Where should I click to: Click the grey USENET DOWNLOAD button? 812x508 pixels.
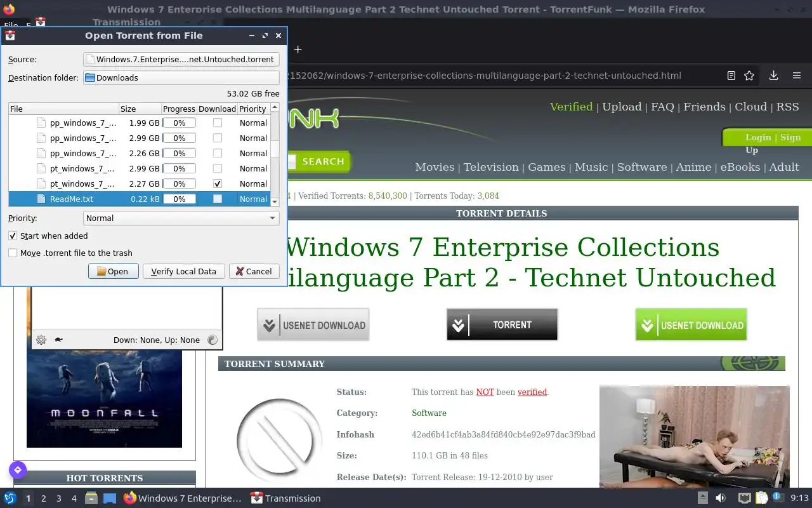(313, 324)
